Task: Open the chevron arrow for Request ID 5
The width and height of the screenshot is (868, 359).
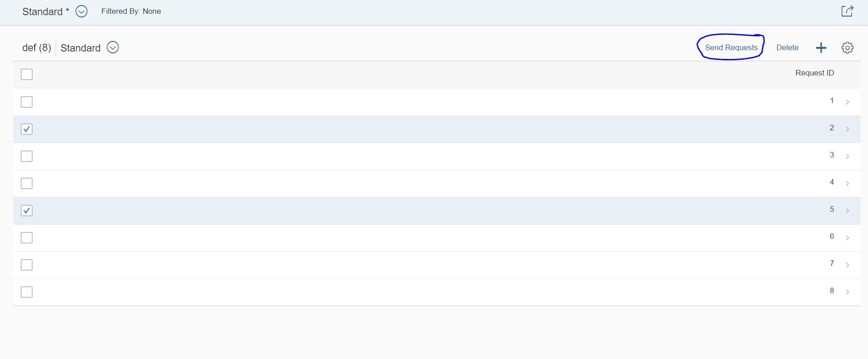Action: 848,210
